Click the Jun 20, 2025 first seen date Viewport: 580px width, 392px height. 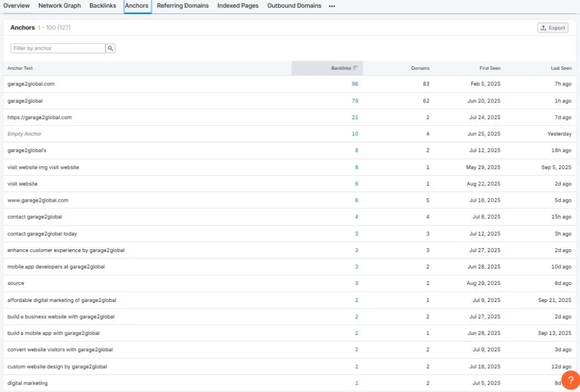(x=484, y=101)
